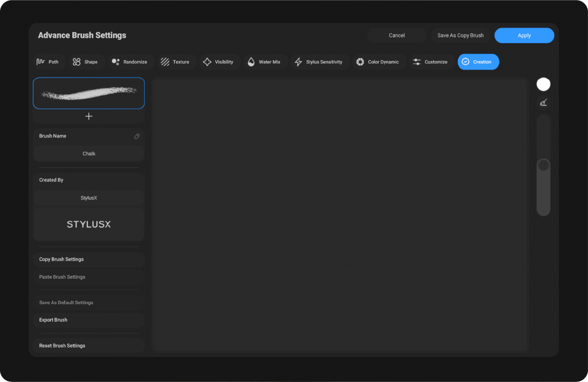Click Save As Copy Brush
Screen dimensions: 588x382
[460, 36]
